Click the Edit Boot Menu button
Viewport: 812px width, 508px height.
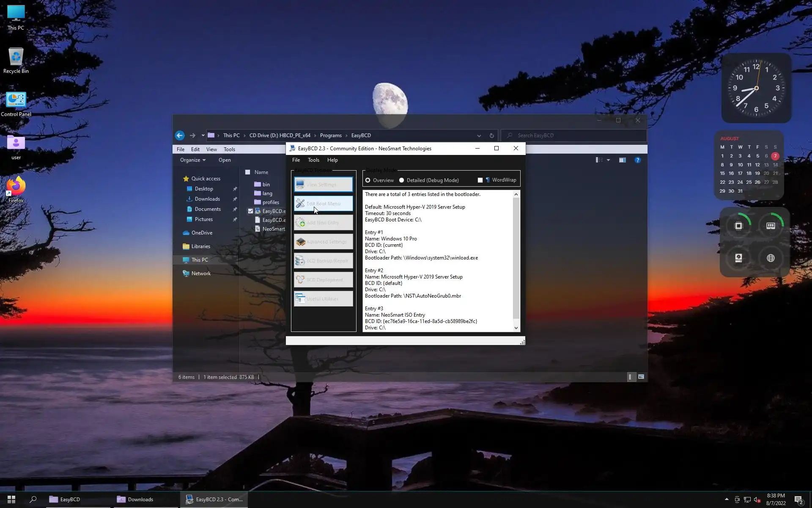tap(324, 204)
